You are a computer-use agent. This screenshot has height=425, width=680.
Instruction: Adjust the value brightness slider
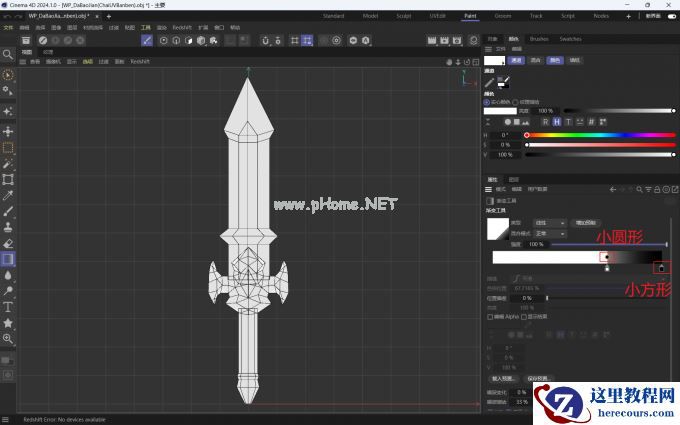(601, 154)
